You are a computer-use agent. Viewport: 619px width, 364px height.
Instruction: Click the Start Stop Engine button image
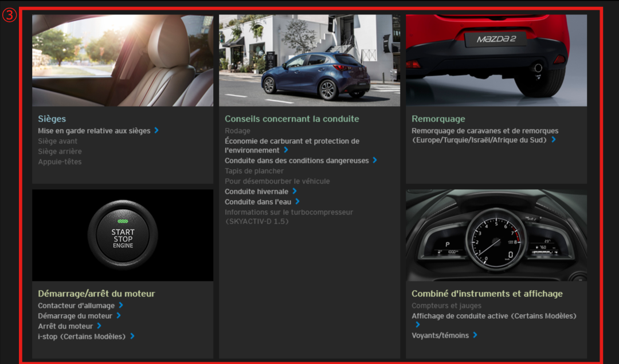[123, 235]
